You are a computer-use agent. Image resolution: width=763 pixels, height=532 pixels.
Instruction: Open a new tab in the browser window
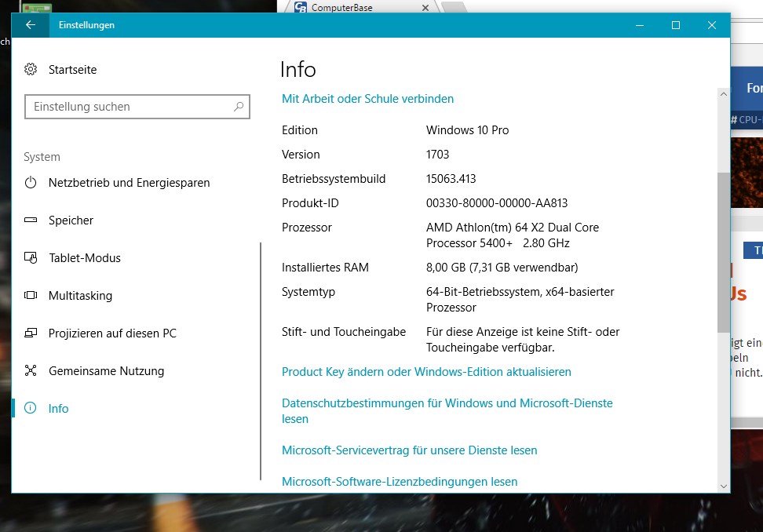[453, 7]
